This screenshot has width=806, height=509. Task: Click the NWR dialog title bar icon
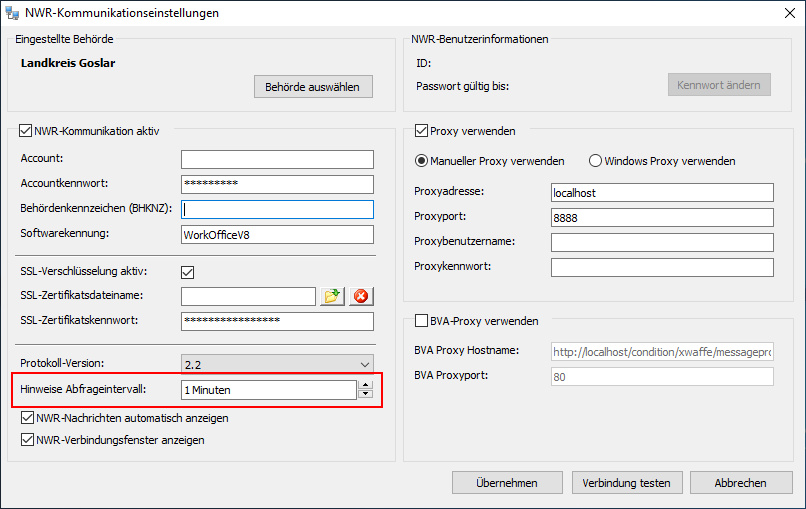click(14, 14)
